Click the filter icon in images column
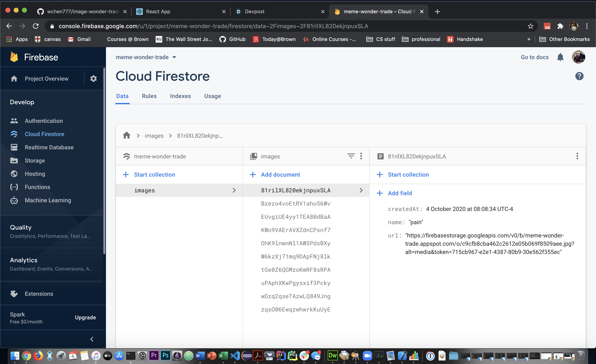Viewport: 596px width, 364px height. click(x=351, y=156)
